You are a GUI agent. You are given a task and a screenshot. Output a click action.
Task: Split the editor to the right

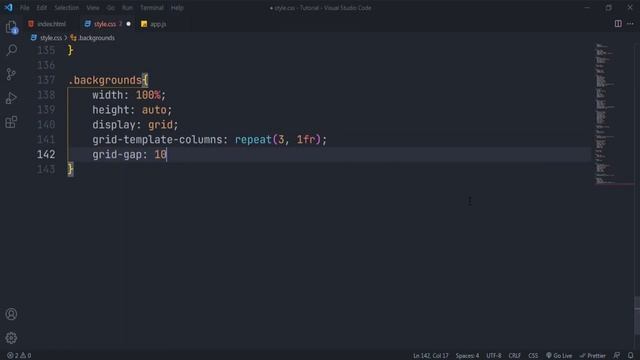[x=618, y=24]
